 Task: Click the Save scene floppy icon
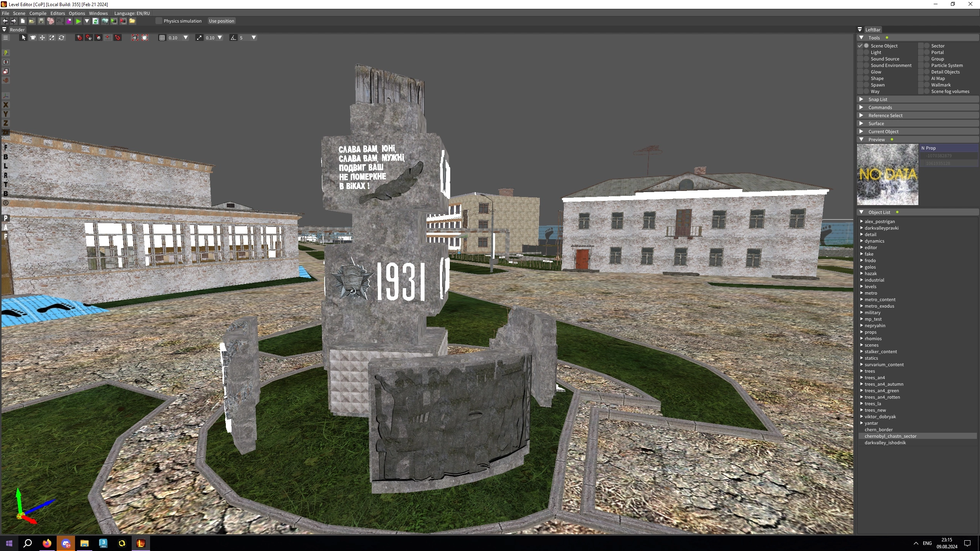(x=41, y=21)
